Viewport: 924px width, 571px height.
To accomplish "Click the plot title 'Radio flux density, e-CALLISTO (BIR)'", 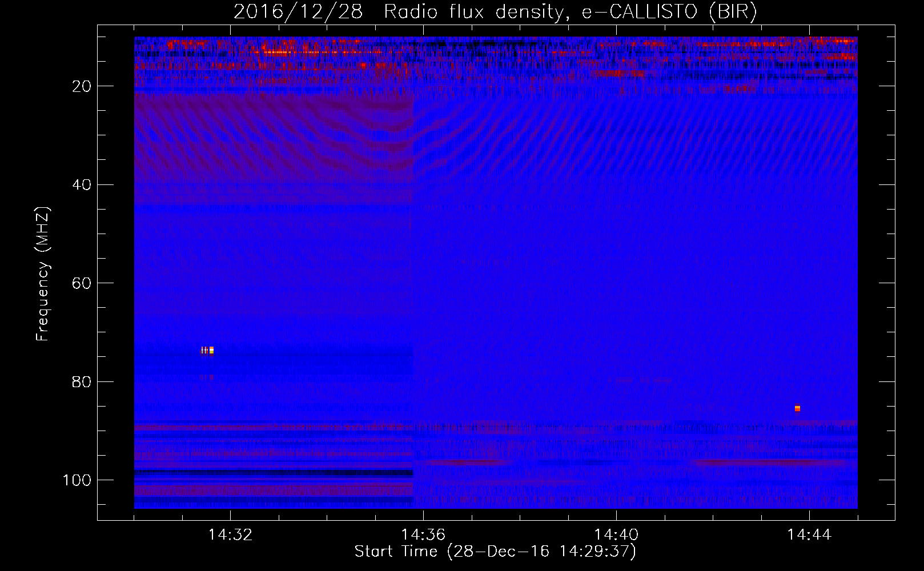I will point(570,11).
